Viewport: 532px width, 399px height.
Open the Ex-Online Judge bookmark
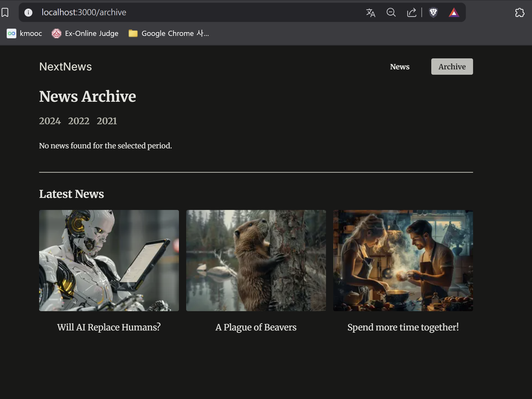(85, 33)
